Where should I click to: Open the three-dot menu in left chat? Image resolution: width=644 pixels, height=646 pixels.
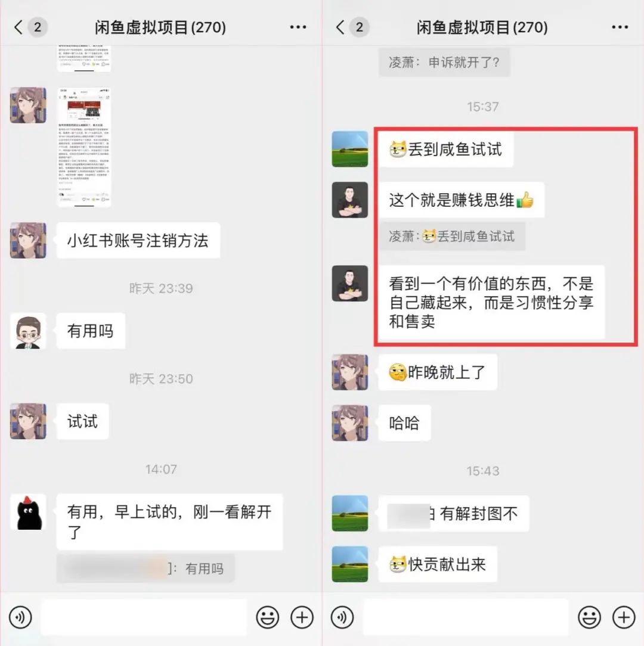pos(298,27)
